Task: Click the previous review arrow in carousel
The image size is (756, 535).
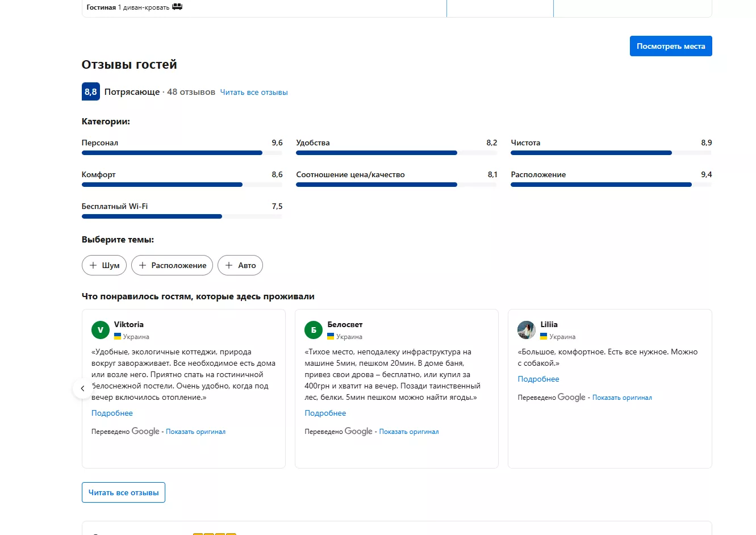Action: [x=82, y=388]
